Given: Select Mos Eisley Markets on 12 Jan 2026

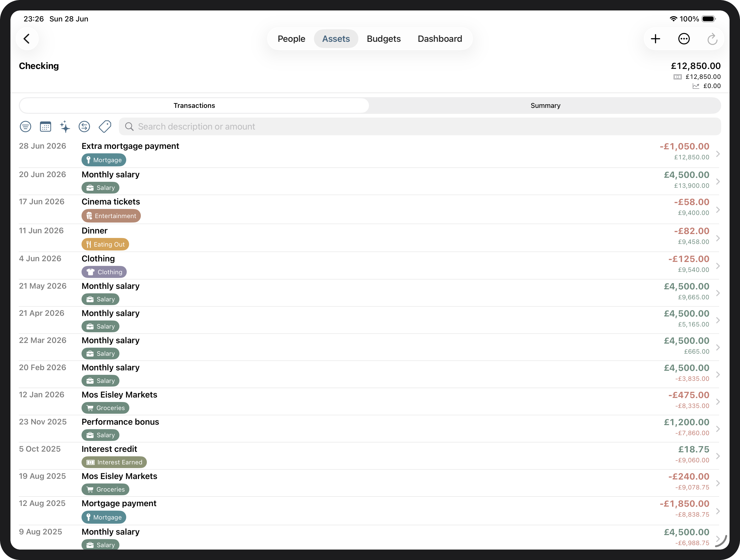Looking at the screenshot, I should pyautogui.click(x=119, y=394).
